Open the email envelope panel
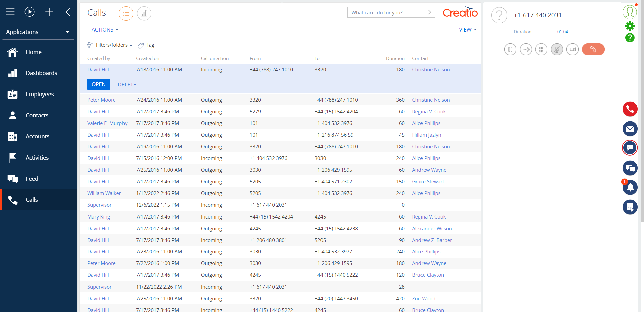The image size is (644, 312). tap(630, 129)
